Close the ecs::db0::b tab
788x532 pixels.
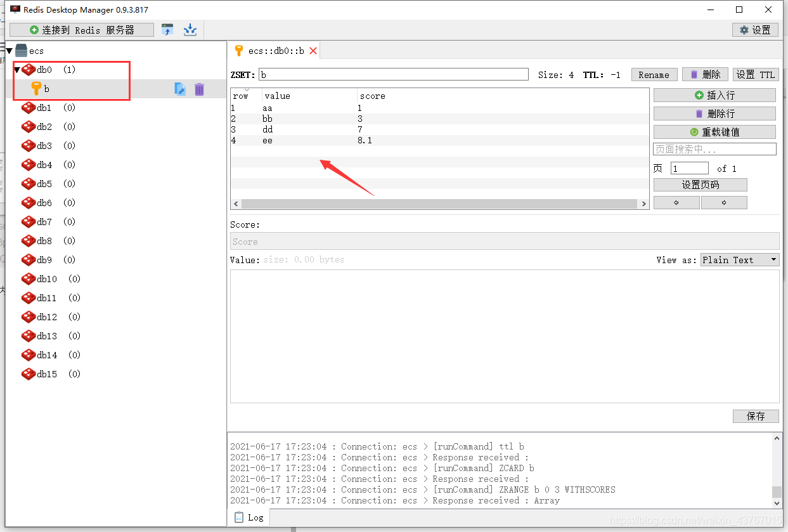click(x=313, y=51)
